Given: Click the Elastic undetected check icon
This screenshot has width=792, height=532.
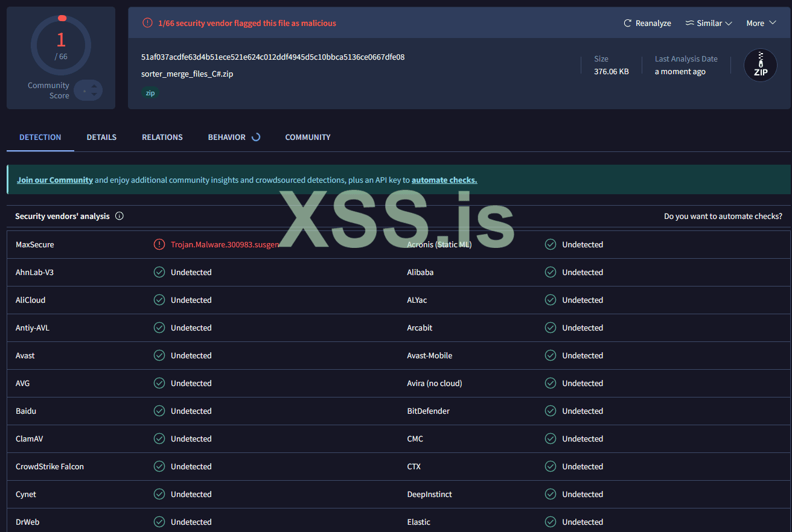Looking at the screenshot, I should [551, 522].
